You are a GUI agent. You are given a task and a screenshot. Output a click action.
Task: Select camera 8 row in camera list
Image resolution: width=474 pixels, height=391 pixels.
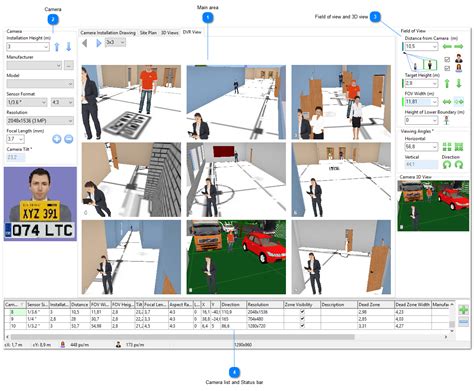pyautogui.click(x=227, y=312)
